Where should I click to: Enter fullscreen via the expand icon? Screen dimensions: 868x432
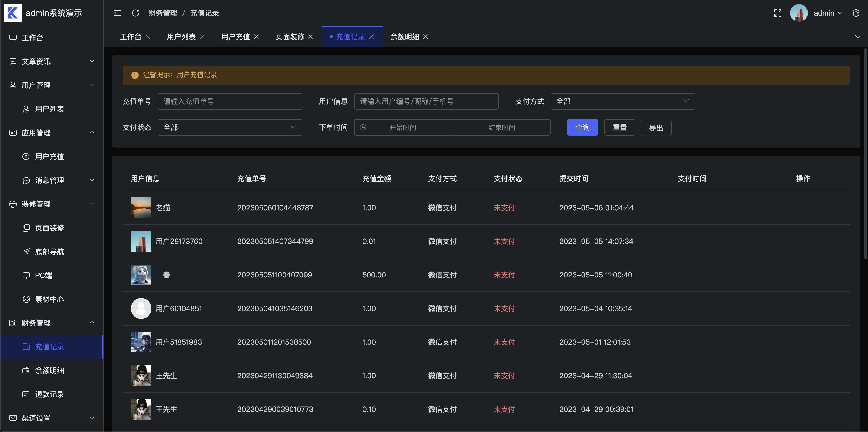[778, 13]
